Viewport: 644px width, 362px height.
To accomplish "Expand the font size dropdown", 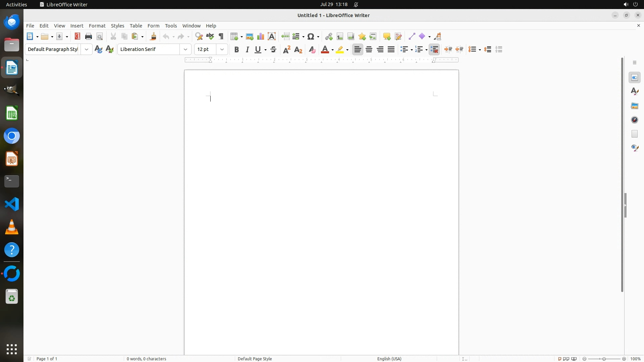I will point(222,50).
